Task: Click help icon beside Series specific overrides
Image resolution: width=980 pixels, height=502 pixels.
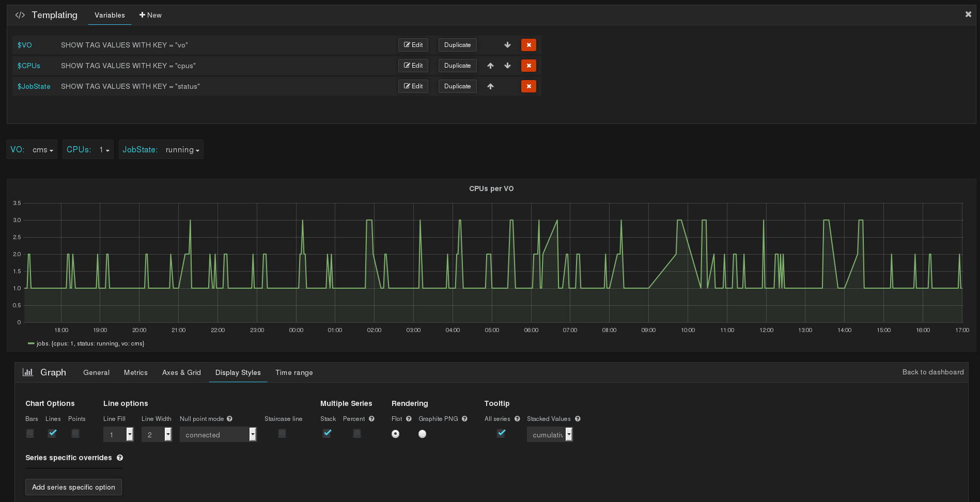Action: click(x=119, y=458)
